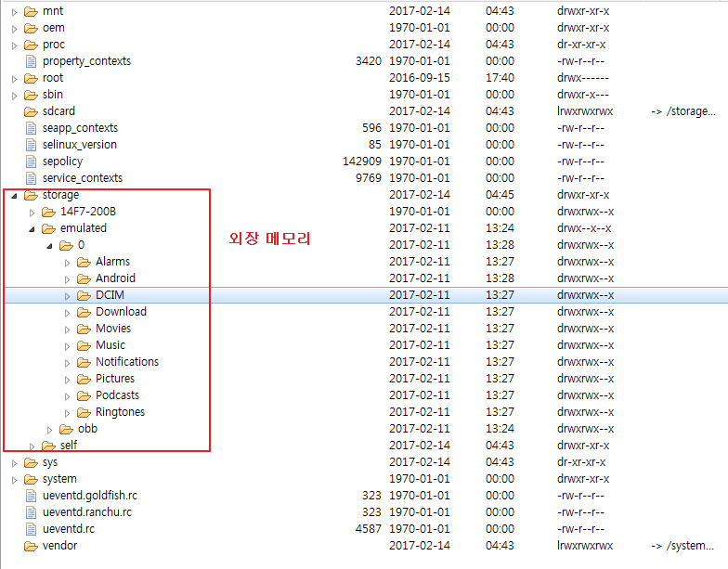Screen dimensions: 728x569
Task: Expand the obb folder arrow
Action: (x=50, y=430)
